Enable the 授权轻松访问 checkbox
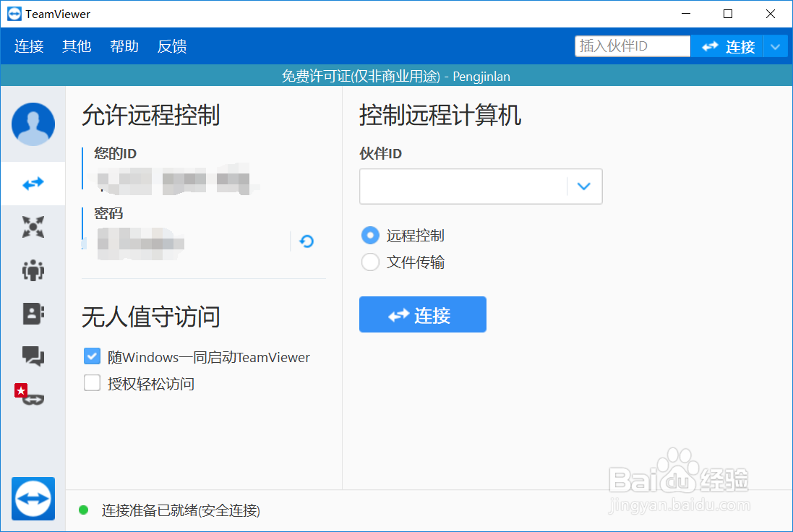The height and width of the screenshot is (532, 793). click(92, 383)
